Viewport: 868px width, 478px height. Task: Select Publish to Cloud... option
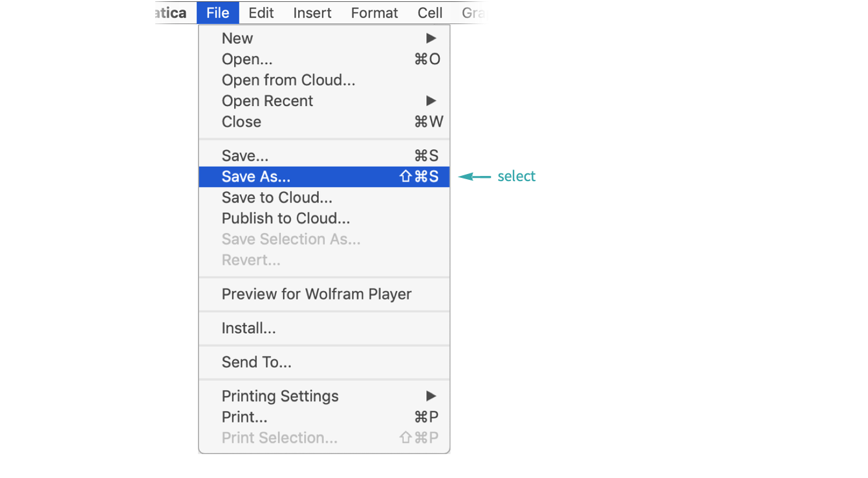[324, 218]
